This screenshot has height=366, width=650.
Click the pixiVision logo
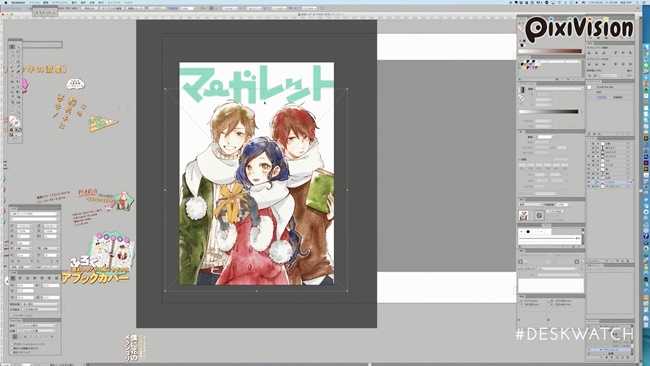[x=579, y=29]
